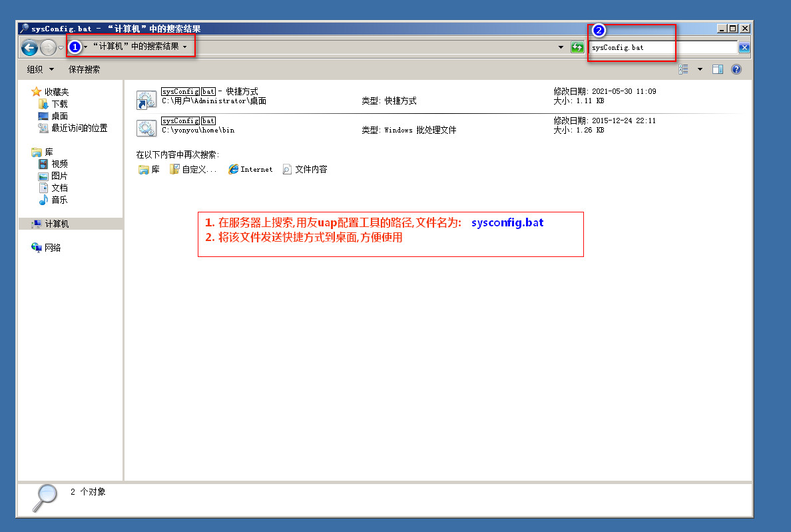Screen dimensions: 791x532
Task: Open the 组织 (Organize) menu
Action: coord(40,69)
